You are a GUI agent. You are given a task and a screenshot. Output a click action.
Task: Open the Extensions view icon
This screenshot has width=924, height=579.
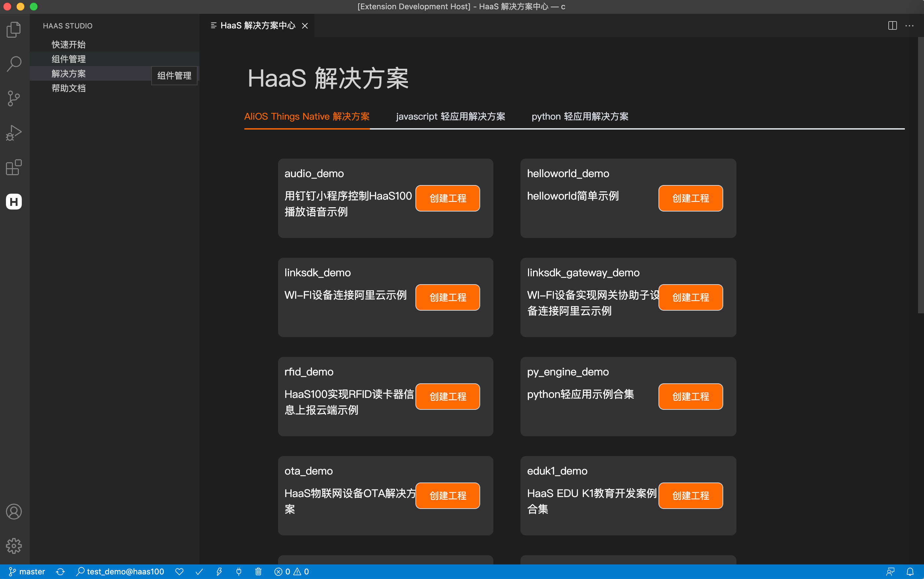pos(14,167)
